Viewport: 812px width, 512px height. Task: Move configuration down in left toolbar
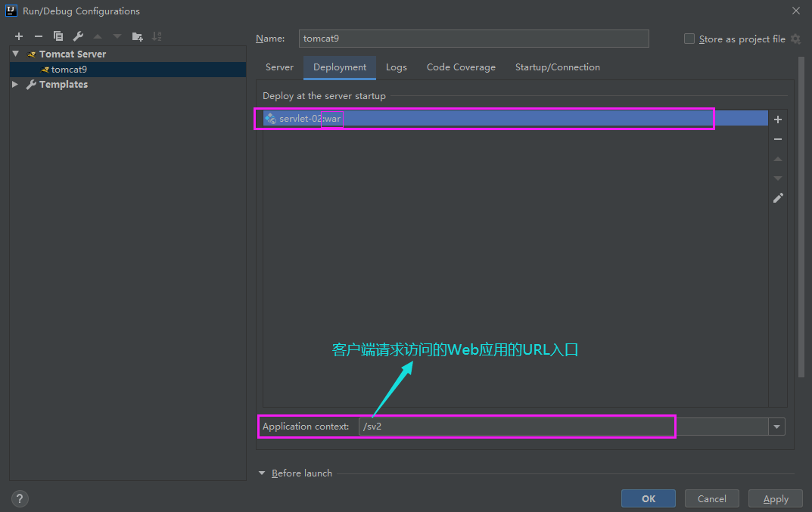[x=117, y=36]
